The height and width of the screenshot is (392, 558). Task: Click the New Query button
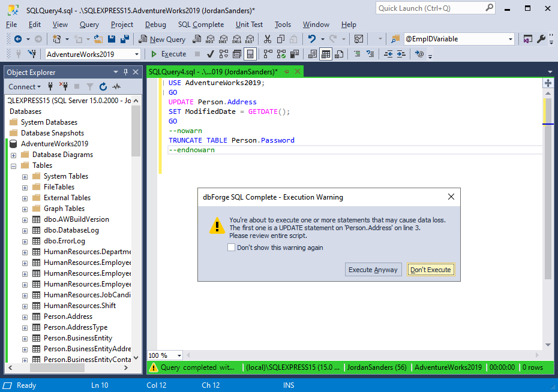(x=162, y=39)
